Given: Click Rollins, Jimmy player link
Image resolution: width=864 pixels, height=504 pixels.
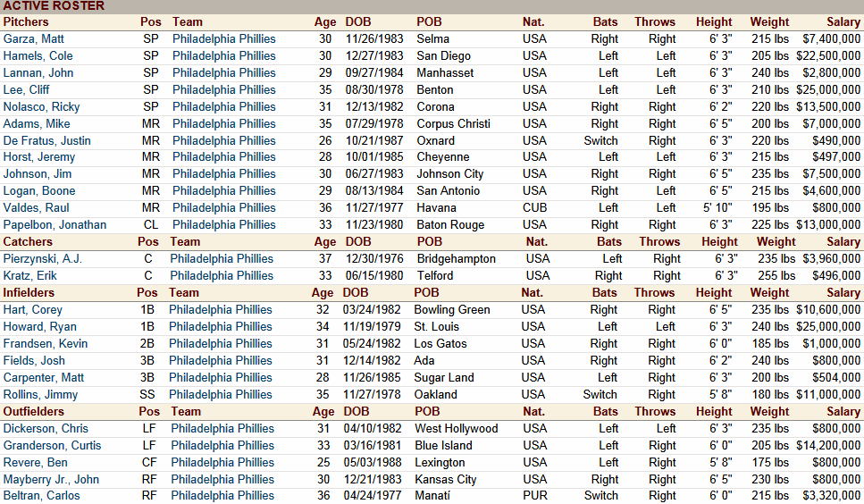Looking at the screenshot, I should pyautogui.click(x=40, y=396).
